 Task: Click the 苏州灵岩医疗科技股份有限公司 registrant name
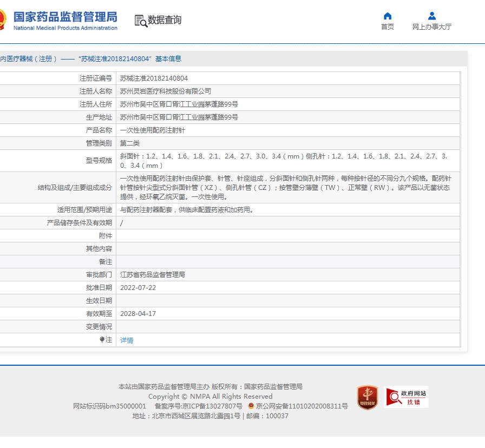(165, 91)
